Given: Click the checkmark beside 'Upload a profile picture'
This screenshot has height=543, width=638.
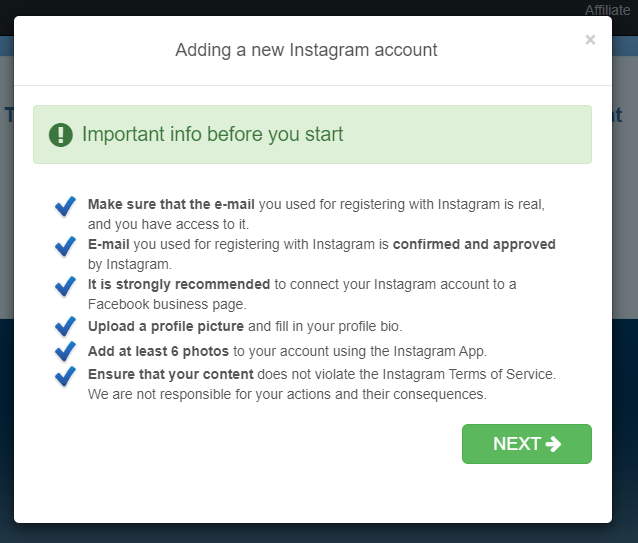Looking at the screenshot, I should [66, 326].
